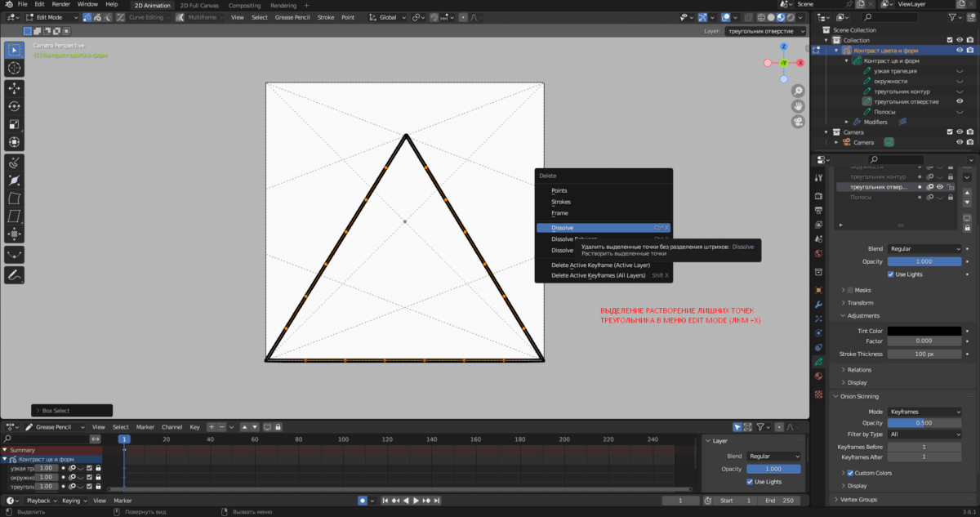Select Strokes in Delete menu
This screenshot has height=517, width=980.
[604, 202]
